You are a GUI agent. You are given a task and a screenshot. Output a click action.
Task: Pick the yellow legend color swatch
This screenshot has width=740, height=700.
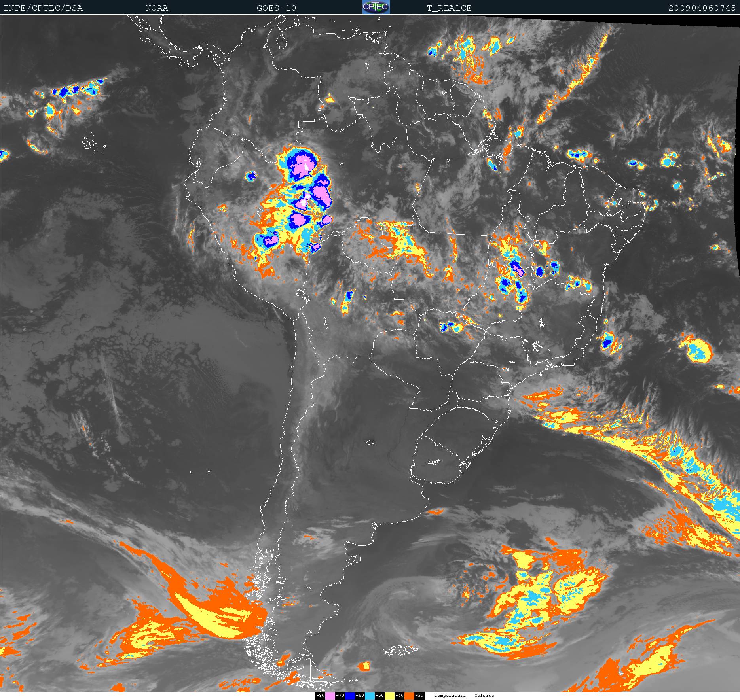389,696
